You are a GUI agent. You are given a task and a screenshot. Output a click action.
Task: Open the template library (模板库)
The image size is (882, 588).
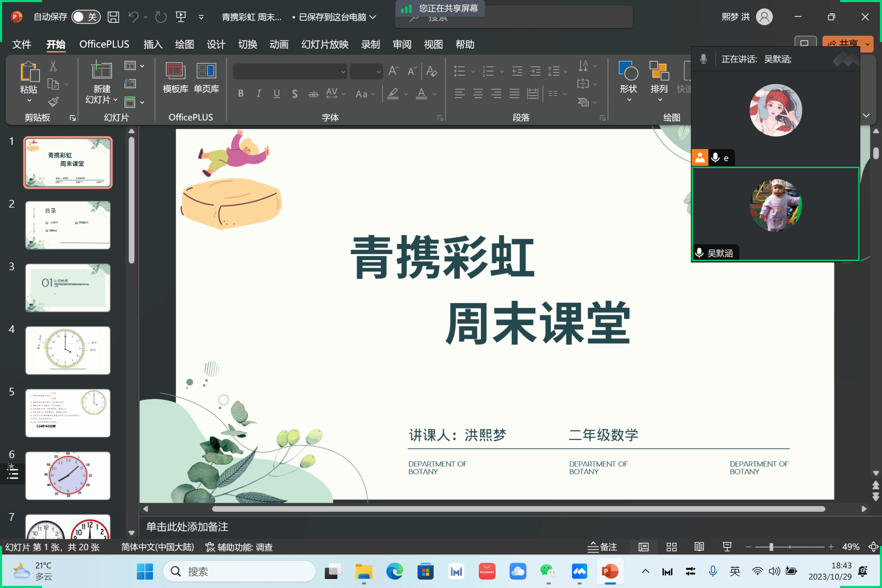point(175,77)
